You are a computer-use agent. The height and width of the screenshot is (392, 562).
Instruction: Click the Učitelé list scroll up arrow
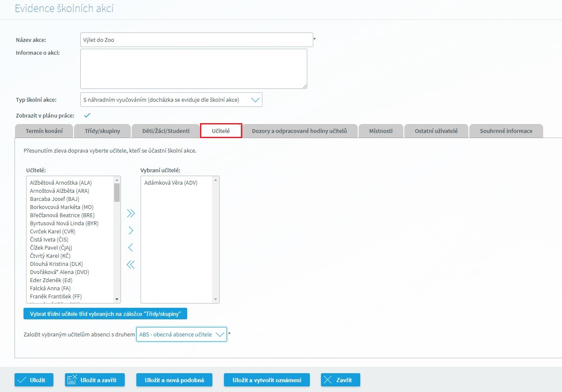[x=117, y=180]
